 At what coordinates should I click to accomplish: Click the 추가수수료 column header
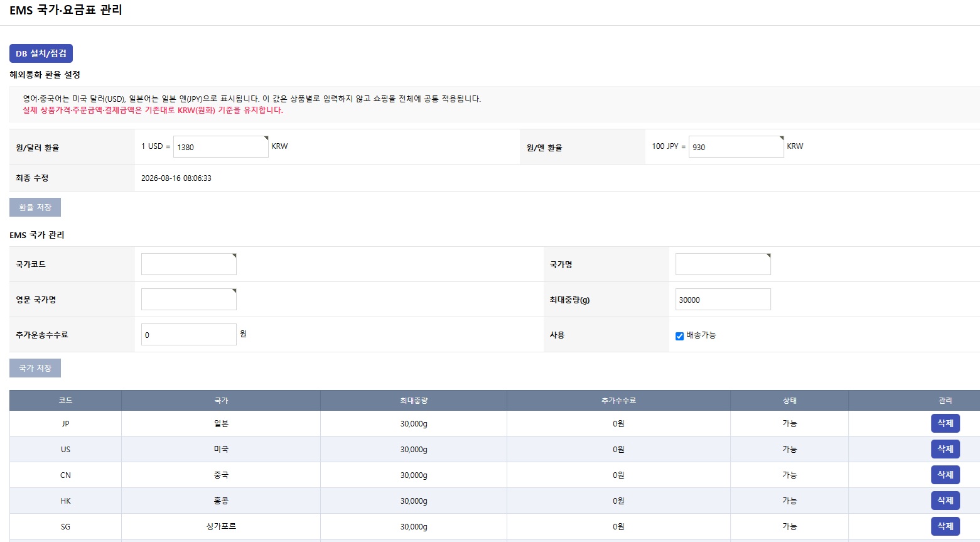[x=618, y=401]
